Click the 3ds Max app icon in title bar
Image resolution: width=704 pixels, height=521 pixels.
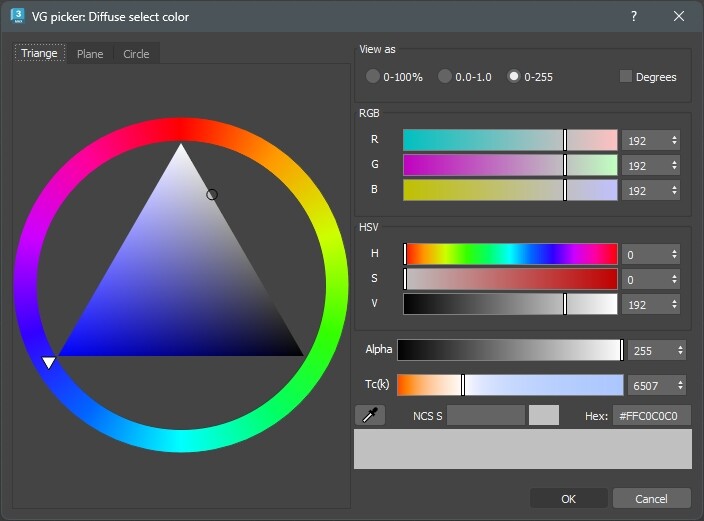17,16
